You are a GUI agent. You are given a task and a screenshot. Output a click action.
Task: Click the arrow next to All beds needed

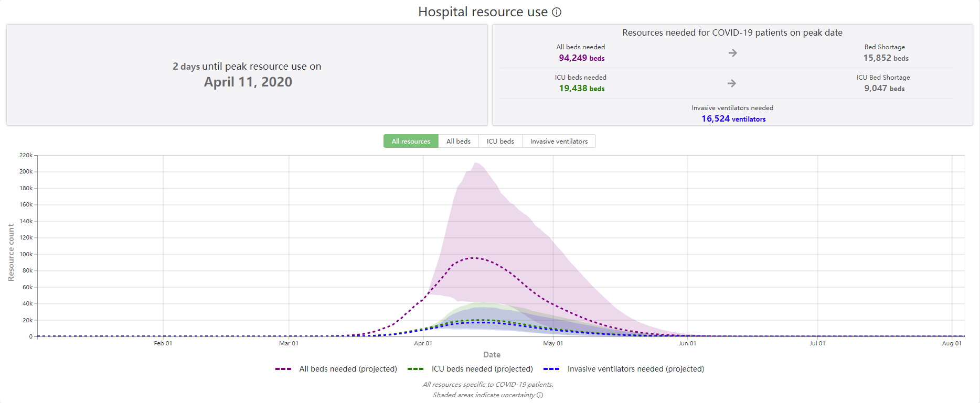coord(732,53)
